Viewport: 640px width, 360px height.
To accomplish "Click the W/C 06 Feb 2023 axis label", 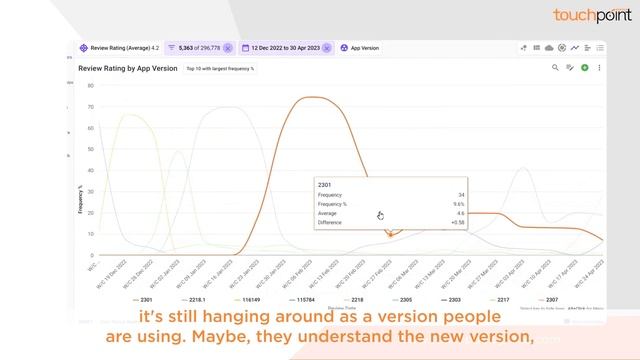I will click(x=298, y=273).
